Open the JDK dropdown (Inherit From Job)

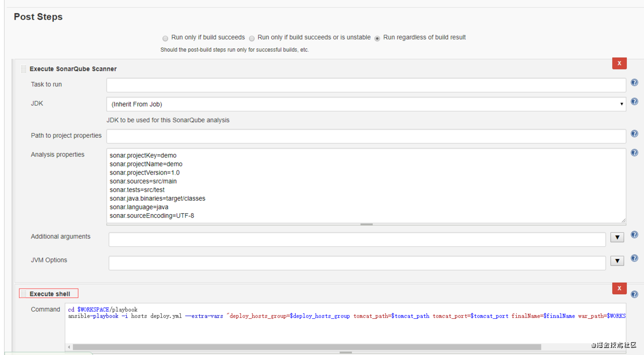coord(366,104)
